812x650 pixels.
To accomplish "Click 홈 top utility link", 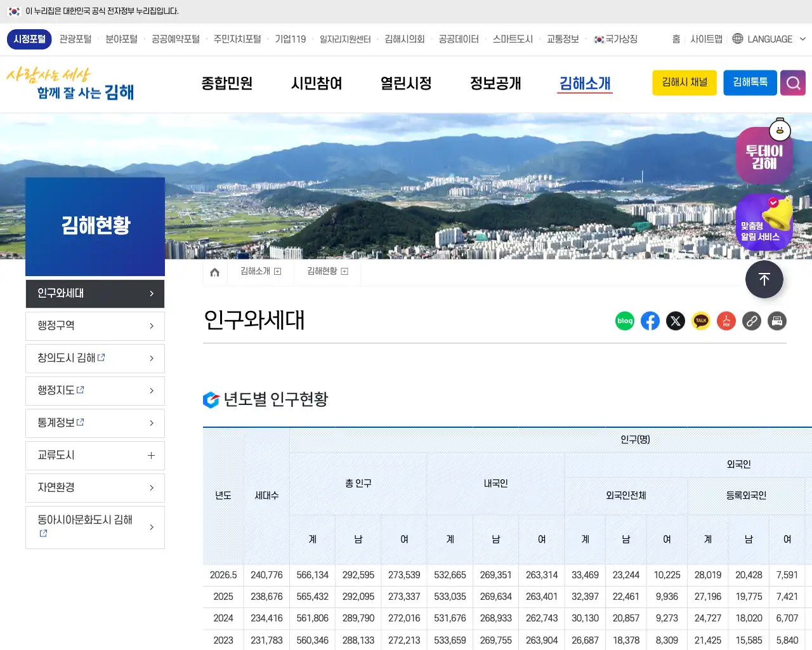I will click(676, 39).
